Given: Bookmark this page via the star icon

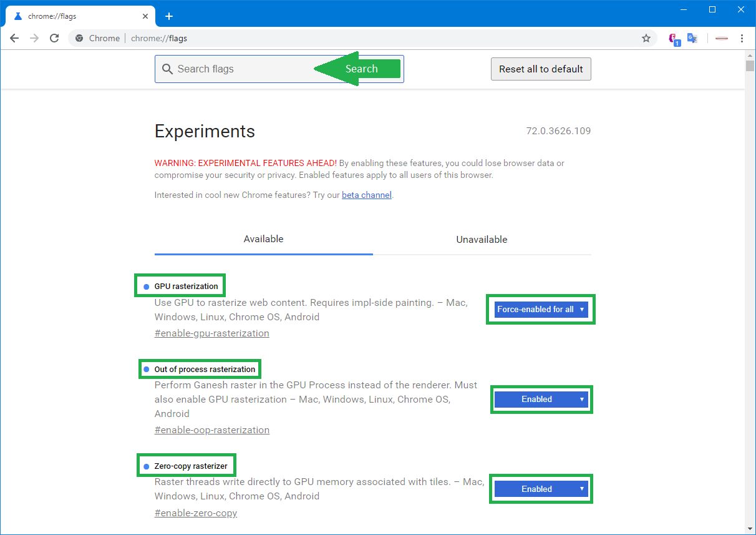Looking at the screenshot, I should (646, 38).
